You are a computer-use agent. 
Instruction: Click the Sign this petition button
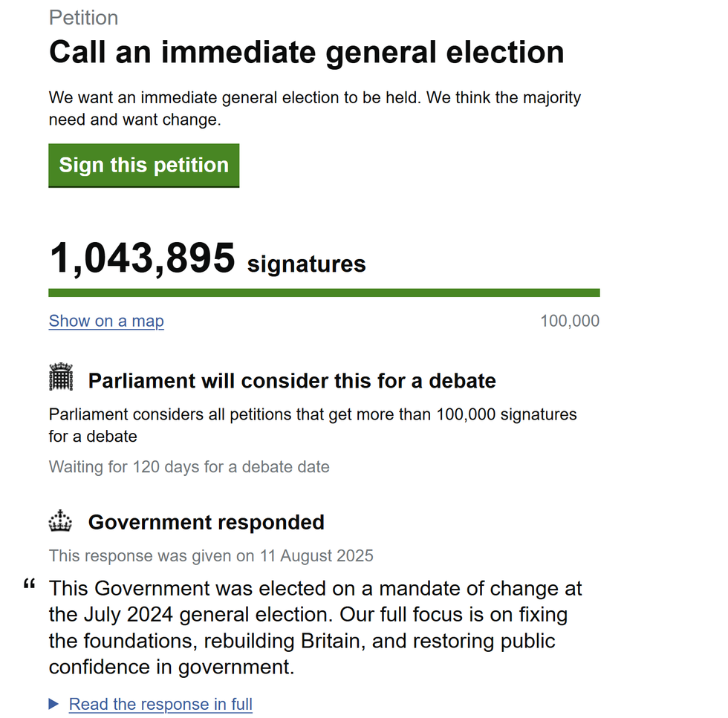pyautogui.click(x=143, y=165)
